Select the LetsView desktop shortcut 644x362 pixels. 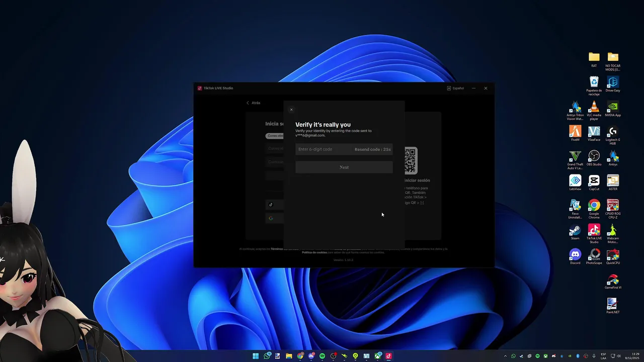575,183
